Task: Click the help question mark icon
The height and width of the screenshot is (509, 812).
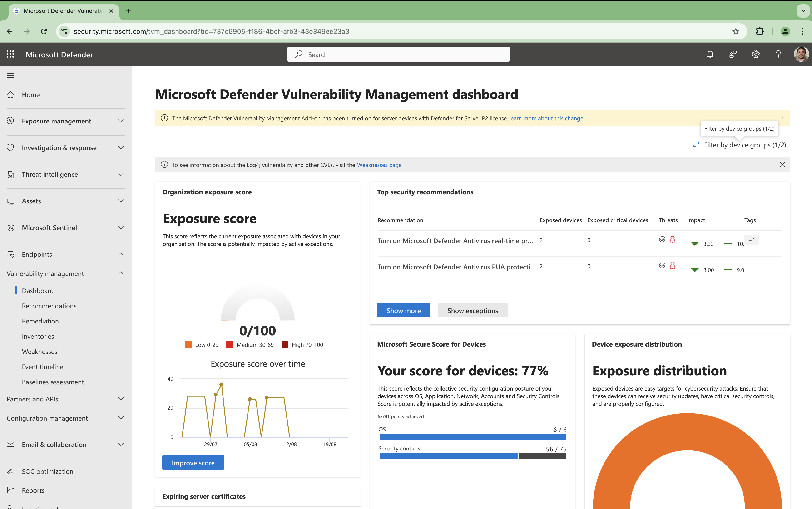Action: (778, 54)
